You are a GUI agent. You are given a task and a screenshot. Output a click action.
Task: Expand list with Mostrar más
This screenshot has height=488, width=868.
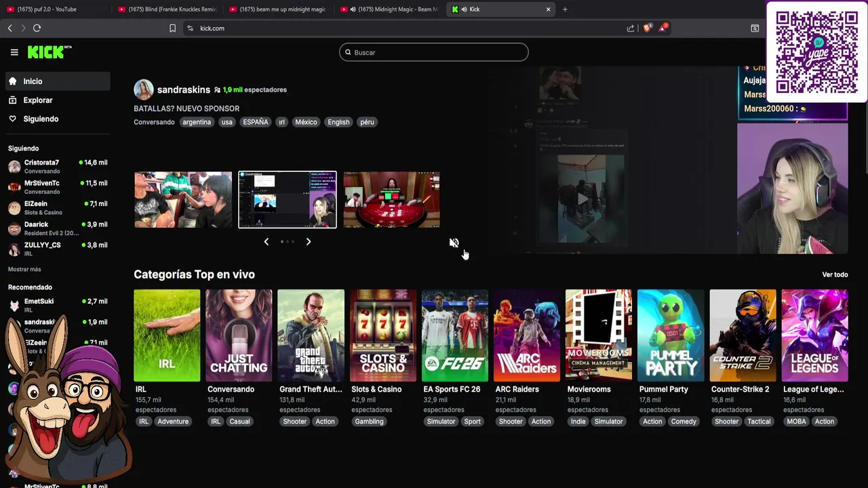(x=24, y=269)
